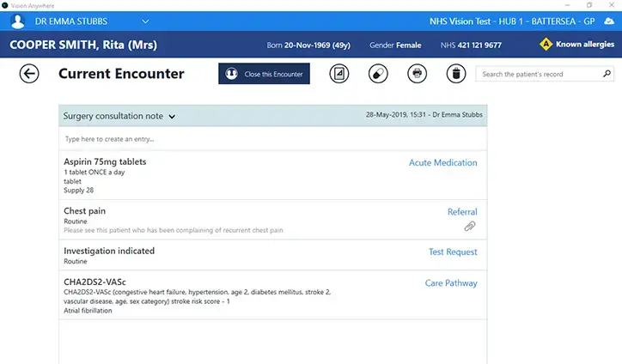
Task: Select the Chest pain entry heading
Action: pyautogui.click(x=84, y=211)
